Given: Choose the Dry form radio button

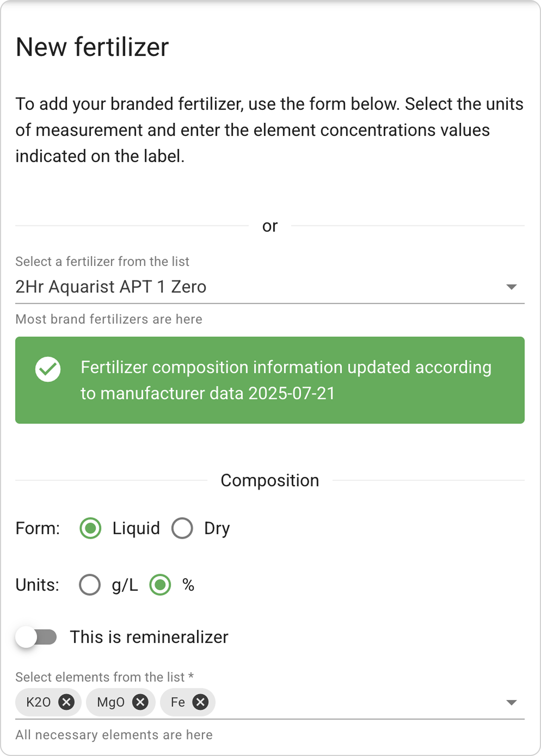Looking at the screenshot, I should coord(182,528).
